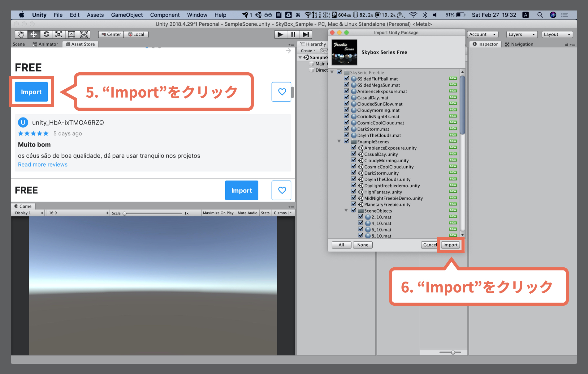Click the Play button
588x374 pixels.
(x=280, y=34)
